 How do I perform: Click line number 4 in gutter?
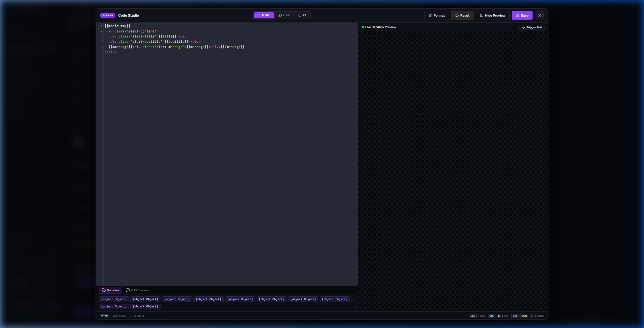(101, 42)
